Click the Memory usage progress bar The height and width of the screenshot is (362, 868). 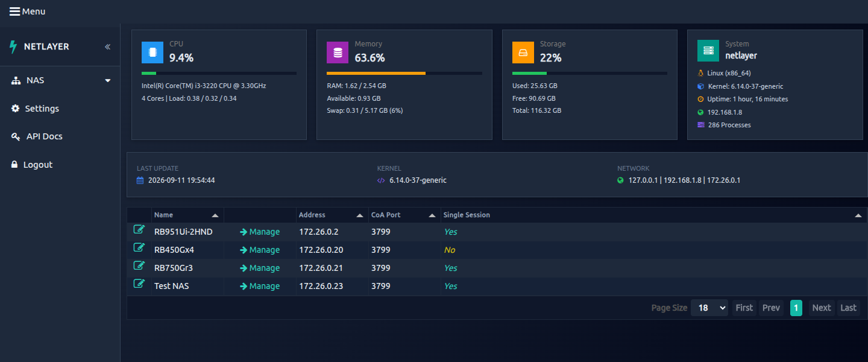coord(404,74)
